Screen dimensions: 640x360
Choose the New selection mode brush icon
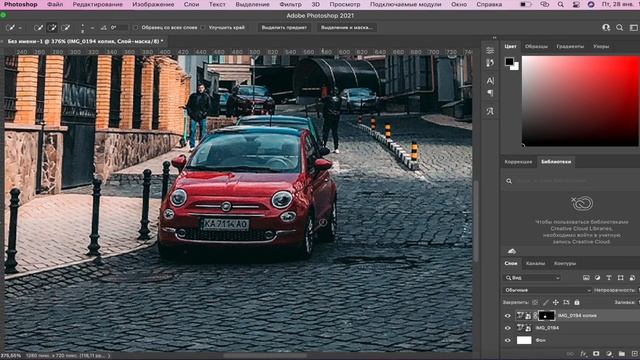pyautogui.click(x=38, y=28)
